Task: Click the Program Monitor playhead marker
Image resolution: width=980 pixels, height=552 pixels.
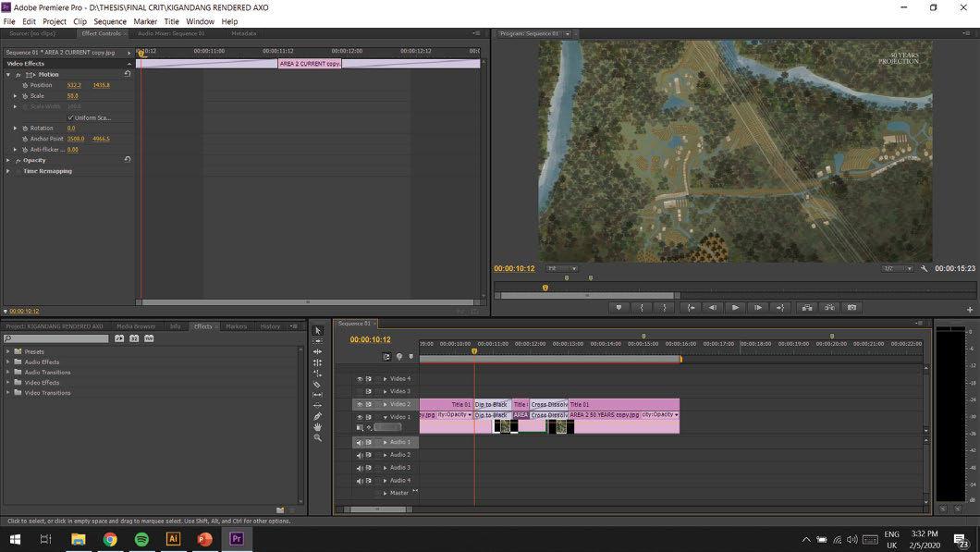Action: 545,288
